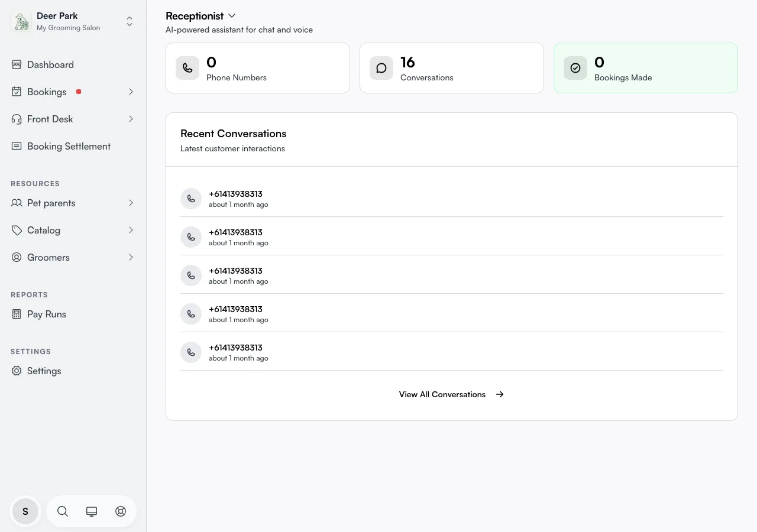The image size is (757, 532).
Task: Click the Dashboard storefront icon
Action: [x=17, y=64]
